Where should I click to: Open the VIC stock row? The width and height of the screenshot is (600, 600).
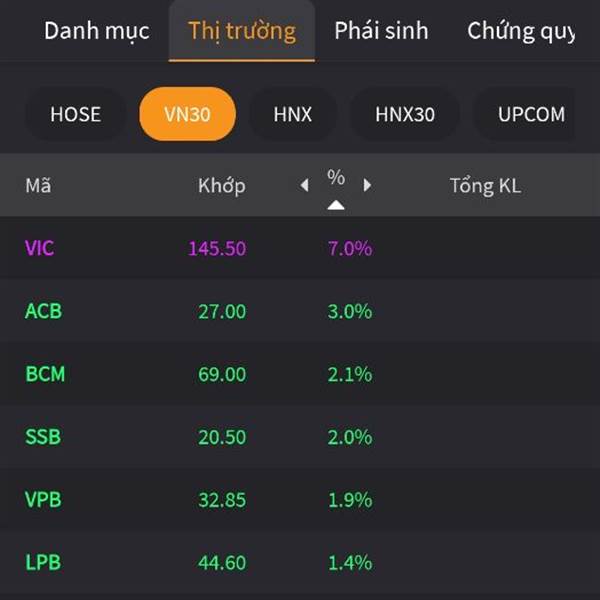point(300,248)
